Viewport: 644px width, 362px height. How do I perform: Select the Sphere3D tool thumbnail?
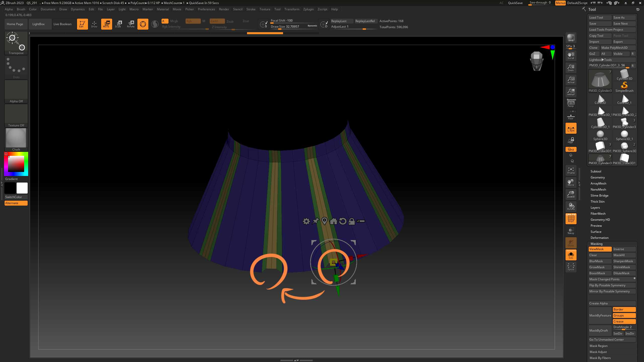point(600,136)
